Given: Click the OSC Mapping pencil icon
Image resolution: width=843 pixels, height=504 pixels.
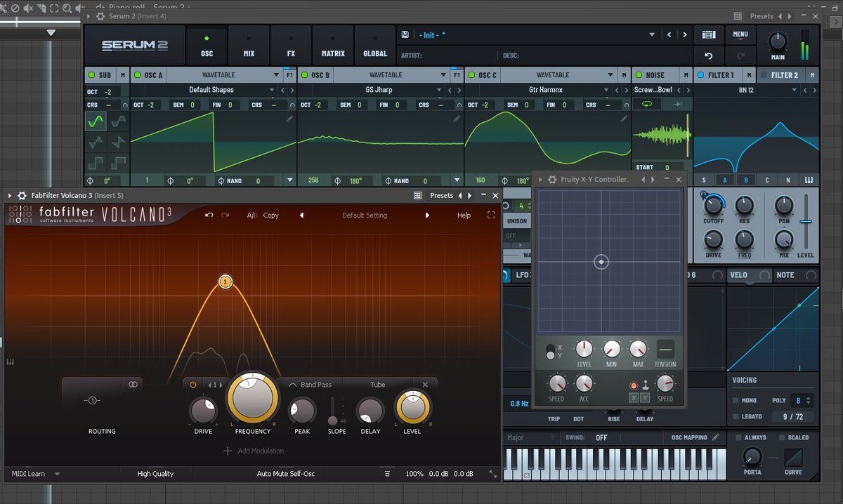Looking at the screenshot, I should (x=716, y=437).
